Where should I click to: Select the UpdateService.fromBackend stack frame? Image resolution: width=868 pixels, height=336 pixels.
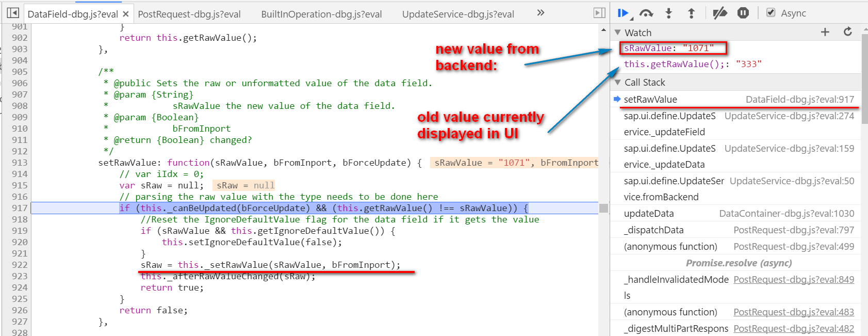735,189
